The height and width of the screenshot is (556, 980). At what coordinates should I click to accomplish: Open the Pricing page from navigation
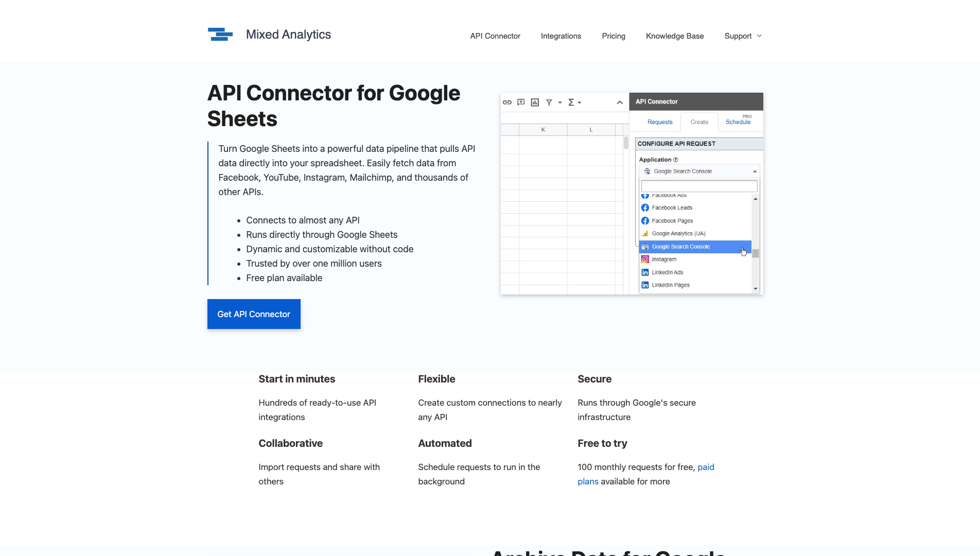click(614, 36)
